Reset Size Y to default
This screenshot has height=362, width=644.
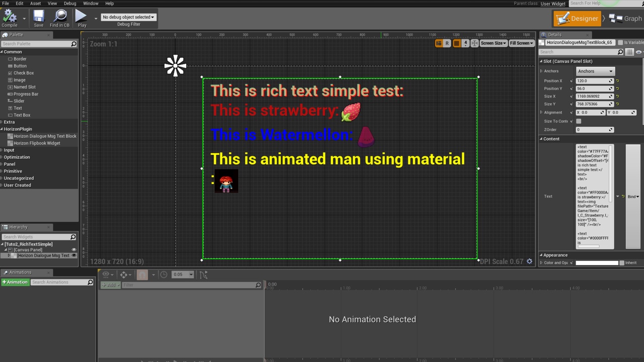pyautogui.click(x=617, y=104)
